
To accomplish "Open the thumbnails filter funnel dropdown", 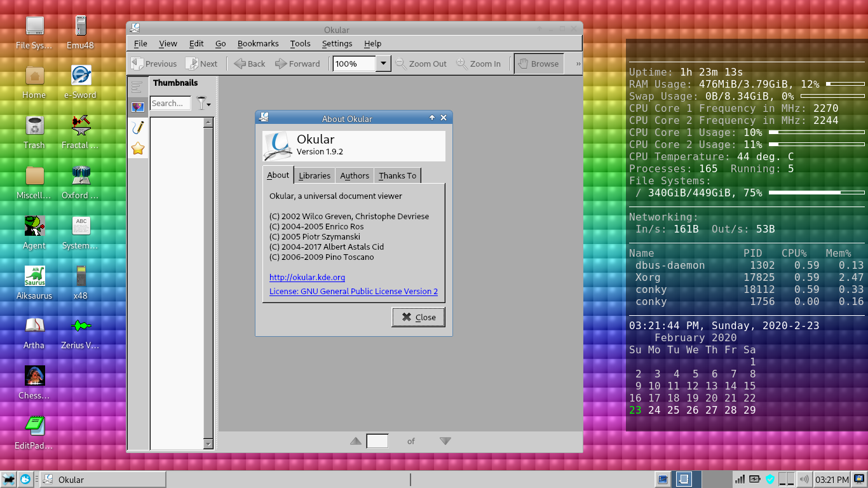I will pos(203,103).
